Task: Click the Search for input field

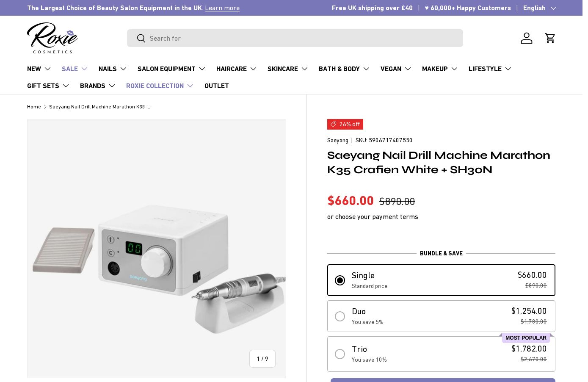Action: tap(295, 38)
